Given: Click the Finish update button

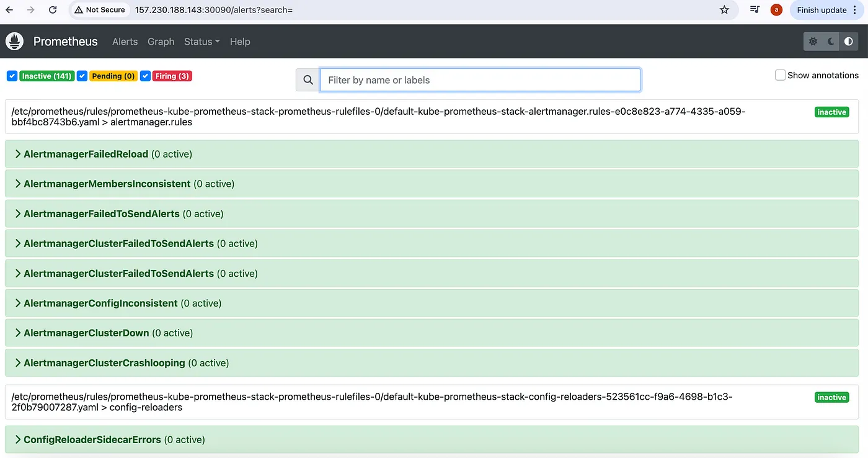Looking at the screenshot, I should pos(827,10).
